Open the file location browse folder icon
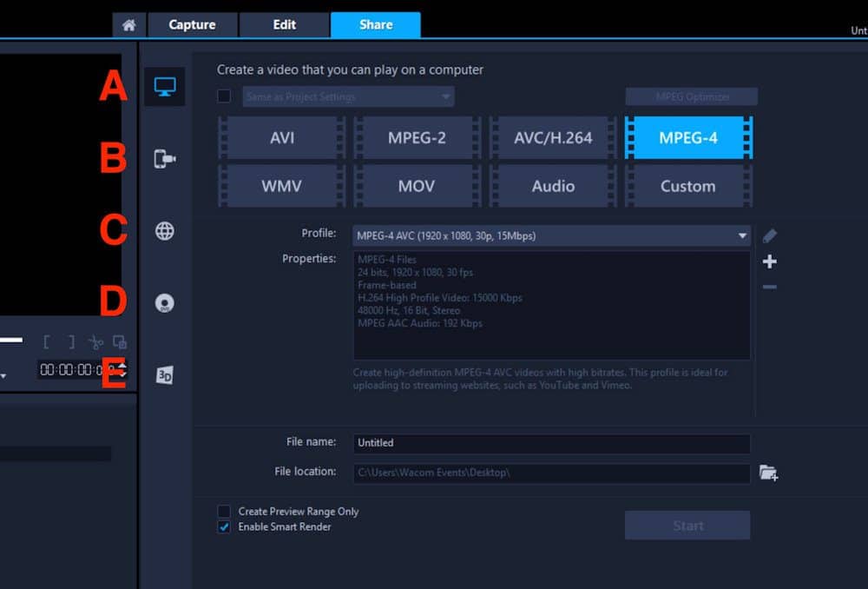This screenshot has width=868, height=589. (x=769, y=473)
